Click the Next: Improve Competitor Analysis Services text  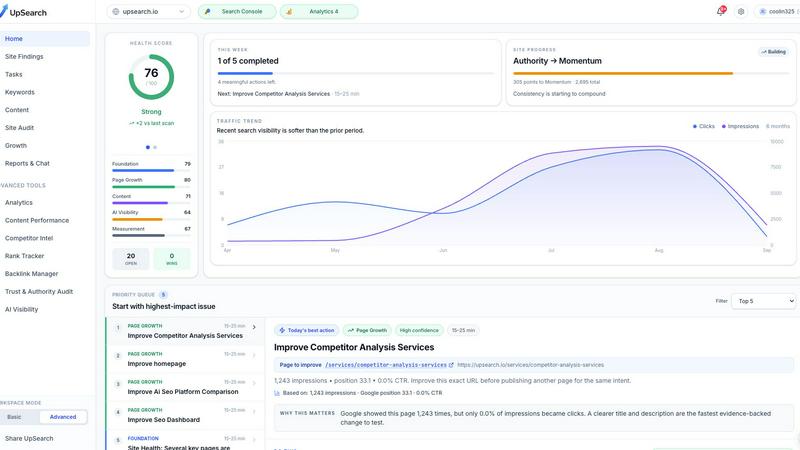point(273,94)
